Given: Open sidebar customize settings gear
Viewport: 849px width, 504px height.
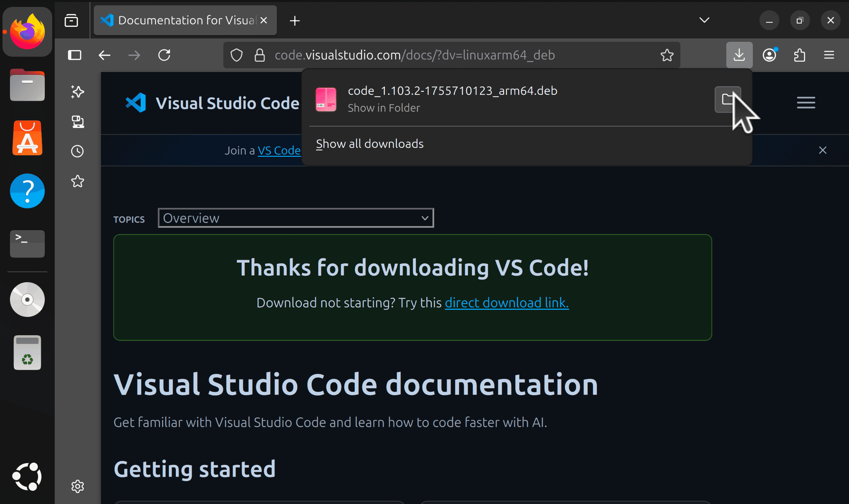Looking at the screenshot, I should (x=77, y=486).
